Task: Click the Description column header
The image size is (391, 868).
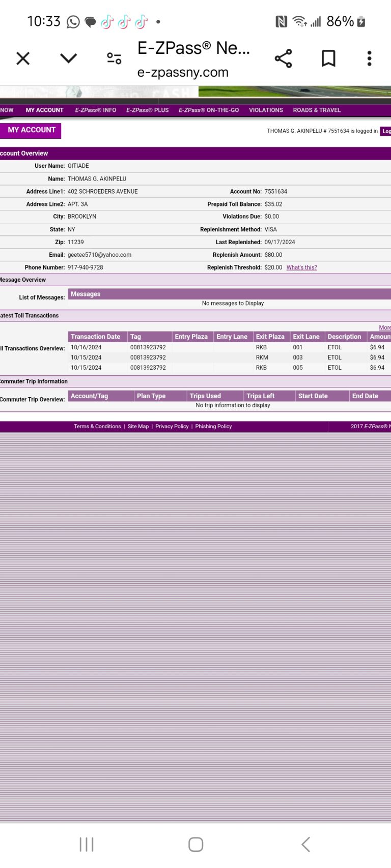Action: [x=344, y=337]
